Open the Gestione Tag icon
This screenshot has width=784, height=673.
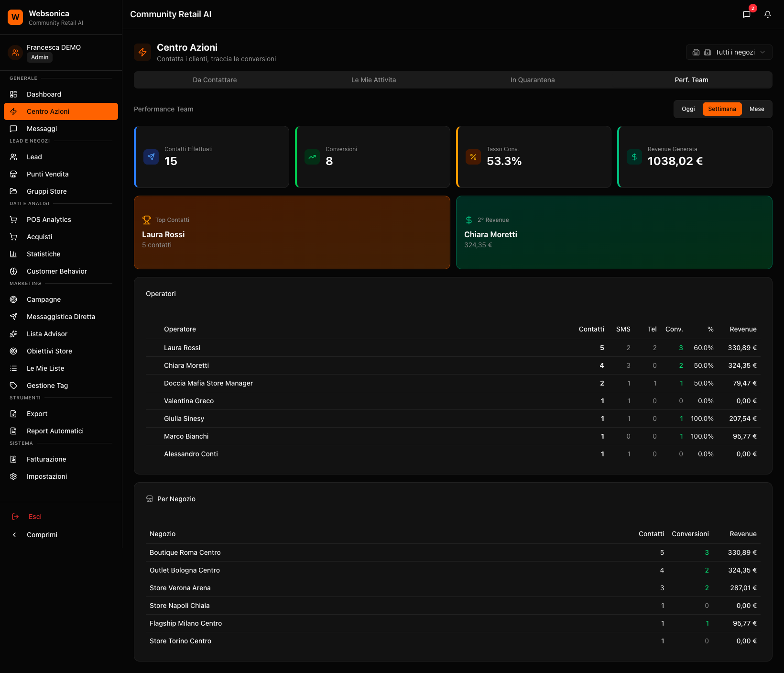14,386
